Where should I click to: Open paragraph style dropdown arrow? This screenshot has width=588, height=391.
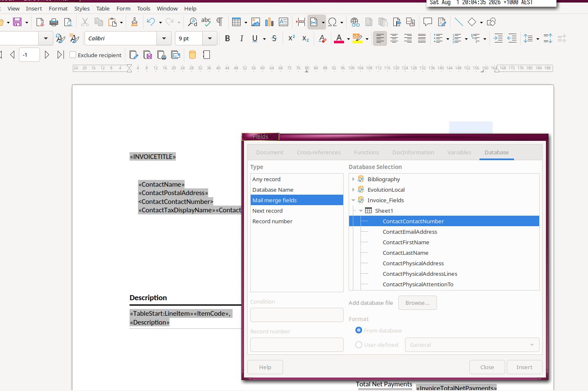pos(46,38)
